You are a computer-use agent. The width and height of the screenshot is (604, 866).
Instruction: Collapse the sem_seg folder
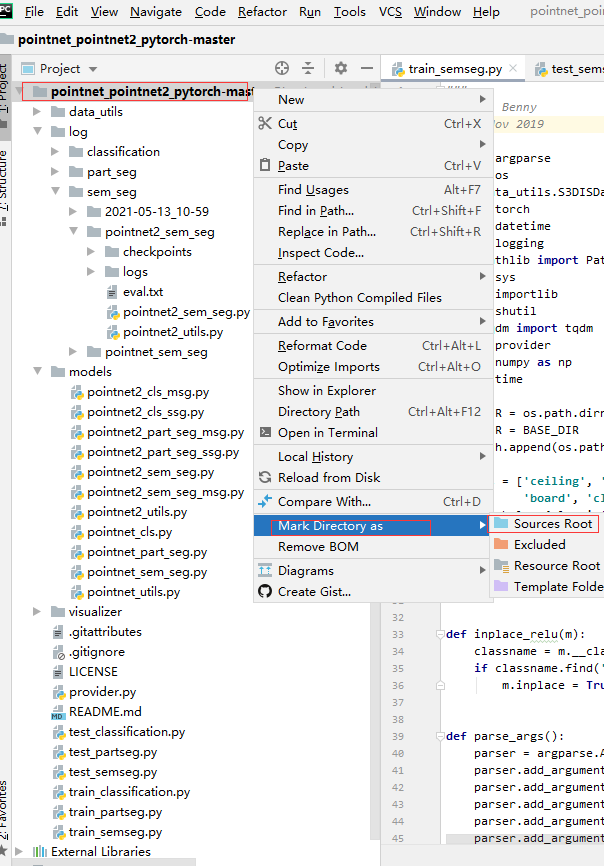pos(55,191)
